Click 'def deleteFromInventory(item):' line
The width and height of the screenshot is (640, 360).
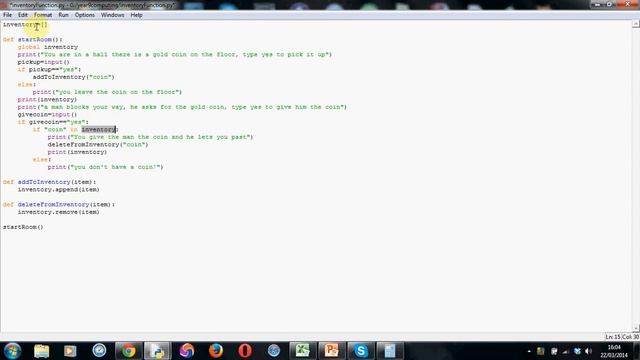(x=59, y=204)
